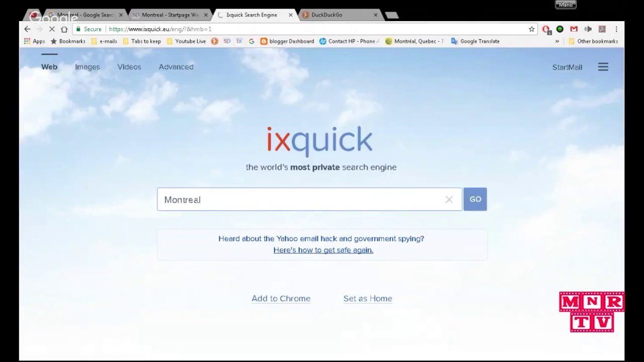Click the Add to Chrome link
Screen dimensions: 644x362
click(281, 299)
